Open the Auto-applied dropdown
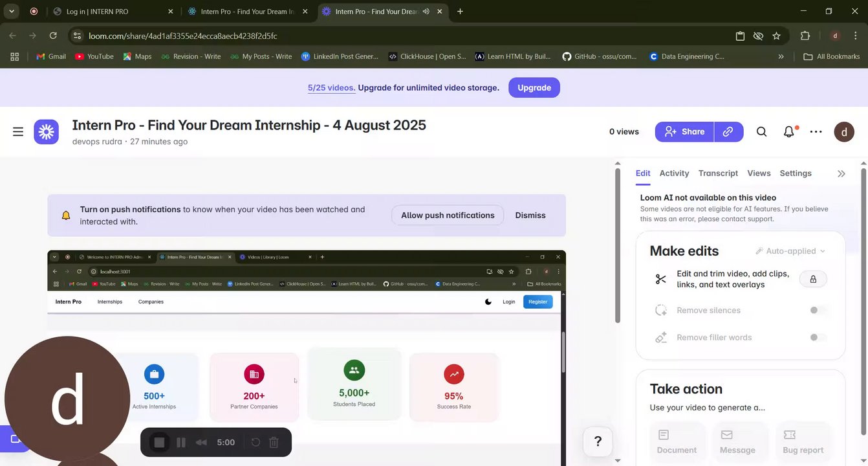Screen dimensions: 868x466 [x=790, y=251]
